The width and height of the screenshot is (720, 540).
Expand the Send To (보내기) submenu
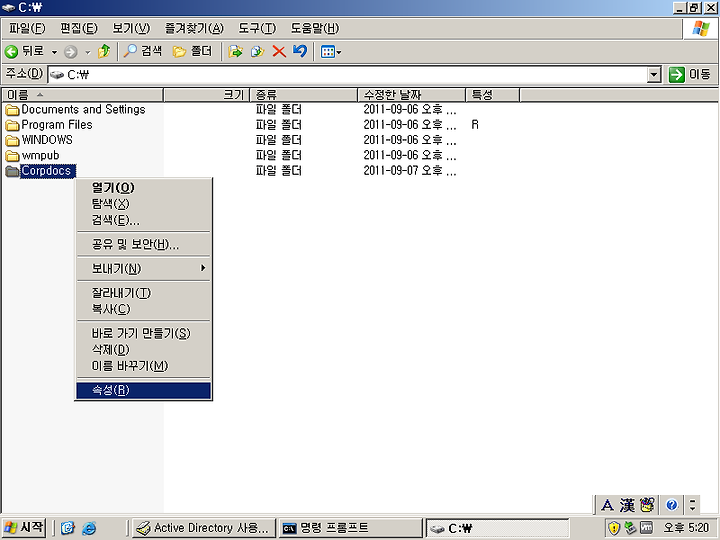tap(143, 269)
